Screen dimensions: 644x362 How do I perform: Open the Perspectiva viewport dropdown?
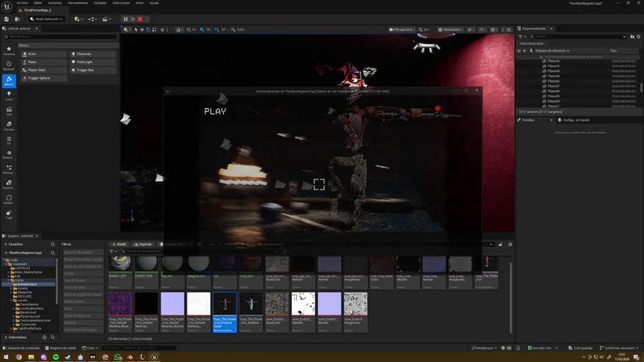[x=402, y=30]
